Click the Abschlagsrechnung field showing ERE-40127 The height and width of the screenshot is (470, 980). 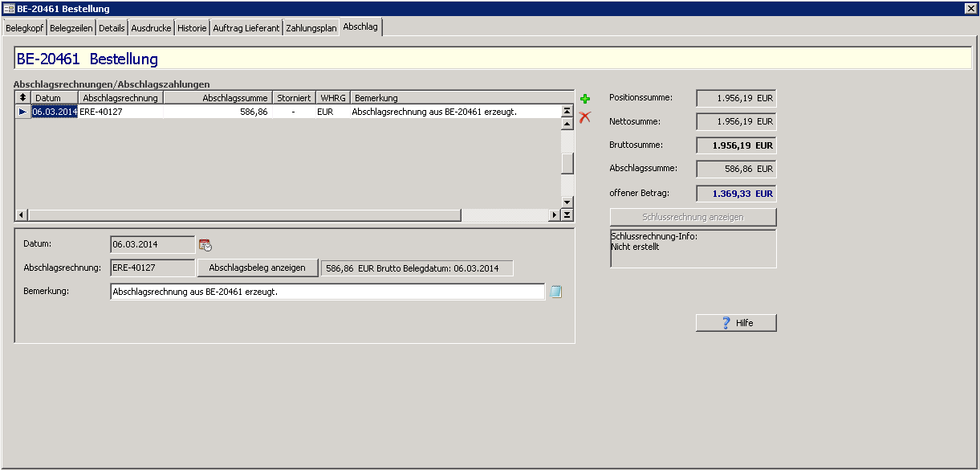point(152,268)
